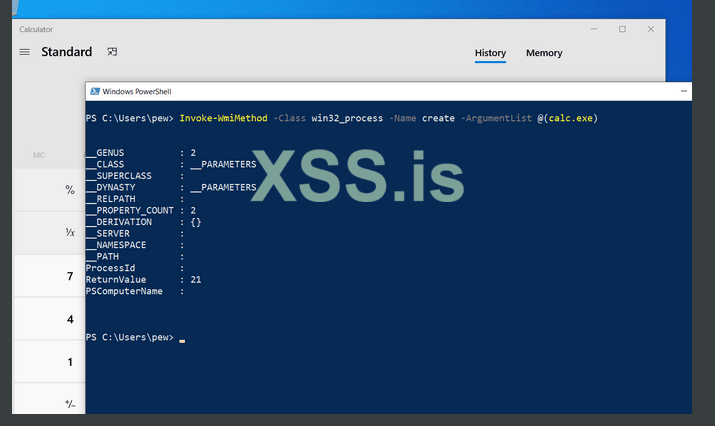Image resolution: width=715 pixels, height=426 pixels.
Task: Close the Calculator window
Action: (651, 29)
